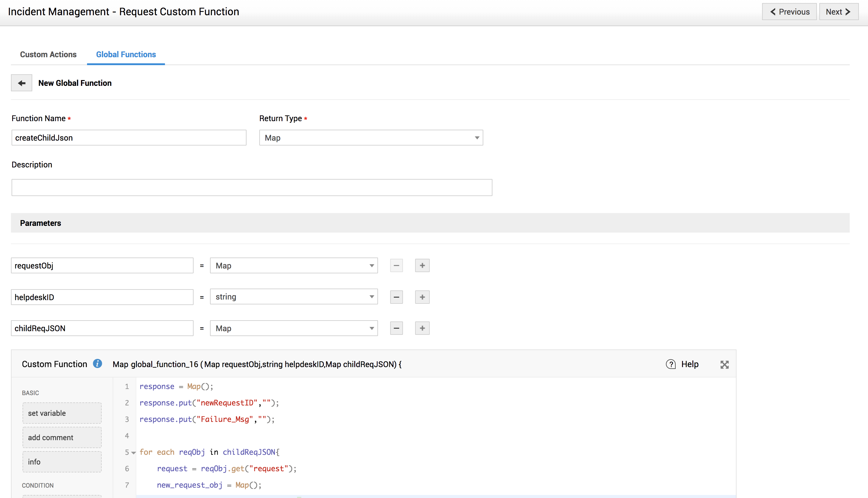Insert a set variable block
This screenshot has height=498, width=868.
tap(62, 413)
